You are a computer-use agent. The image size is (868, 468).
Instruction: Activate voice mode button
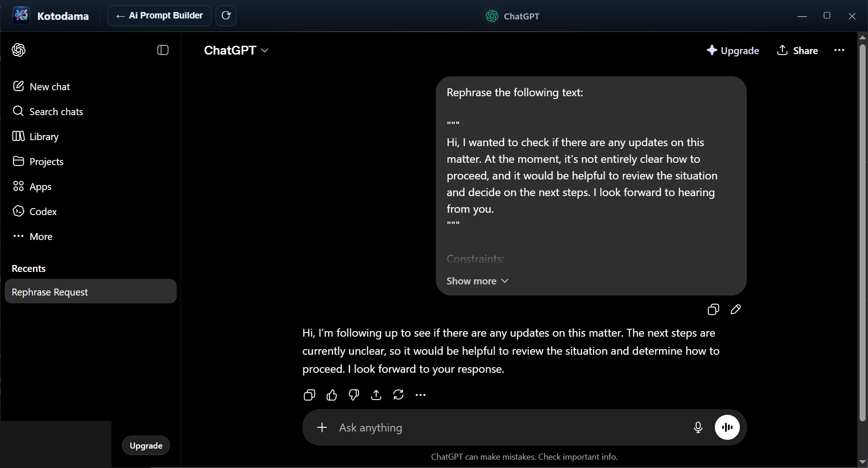[727, 427]
